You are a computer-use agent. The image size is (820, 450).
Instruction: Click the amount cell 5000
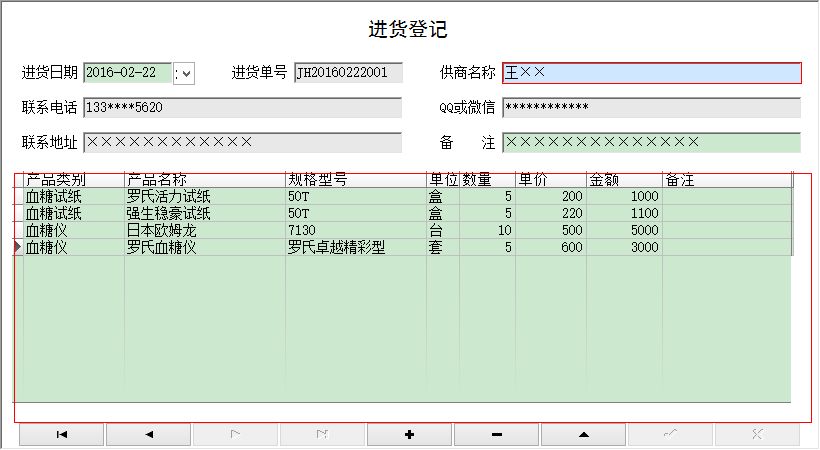[x=624, y=230]
